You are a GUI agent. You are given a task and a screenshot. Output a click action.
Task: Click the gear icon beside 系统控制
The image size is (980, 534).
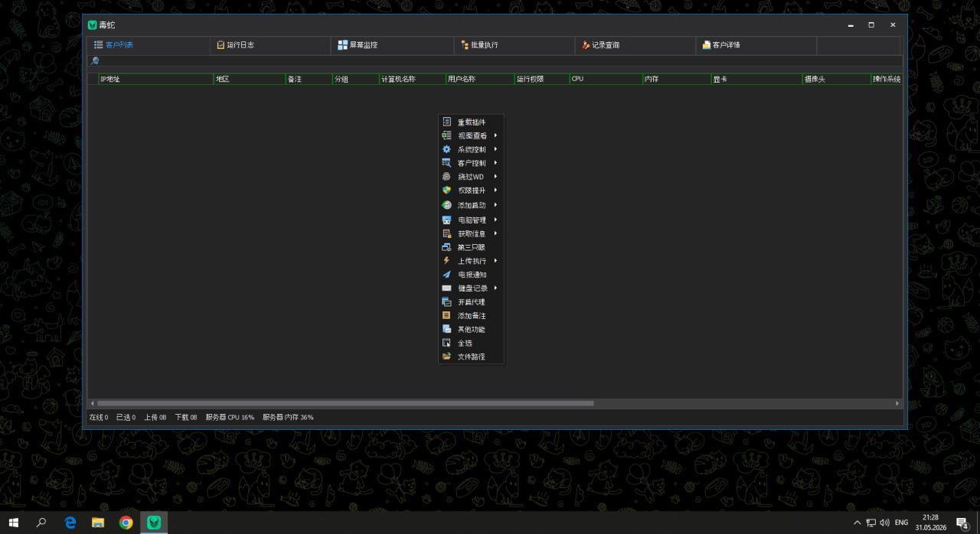point(447,149)
